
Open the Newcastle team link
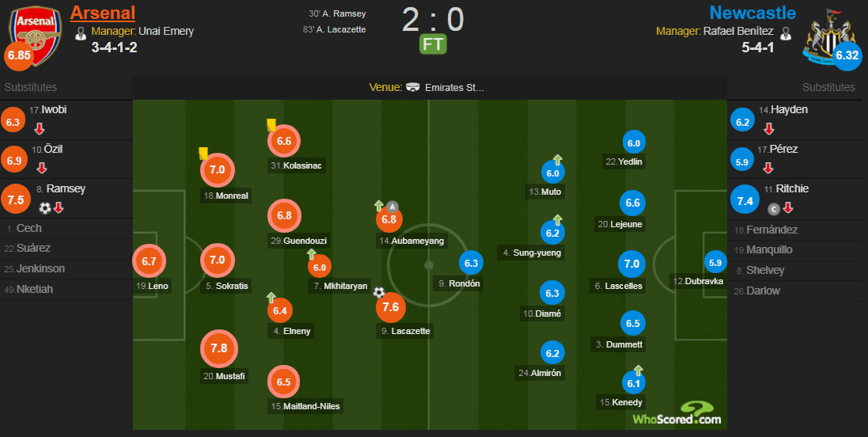[752, 13]
